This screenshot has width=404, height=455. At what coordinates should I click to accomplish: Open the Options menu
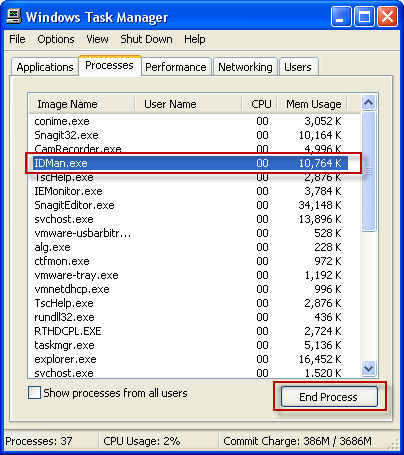coord(56,39)
